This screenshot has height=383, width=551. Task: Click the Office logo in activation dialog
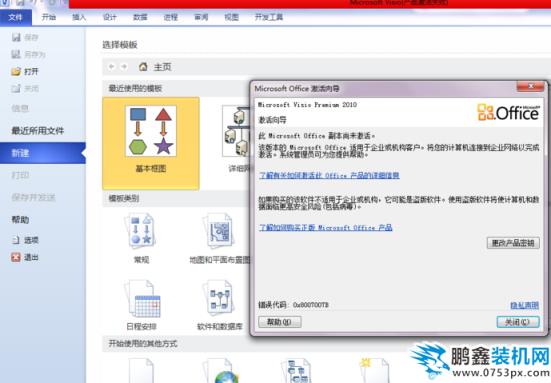click(508, 112)
